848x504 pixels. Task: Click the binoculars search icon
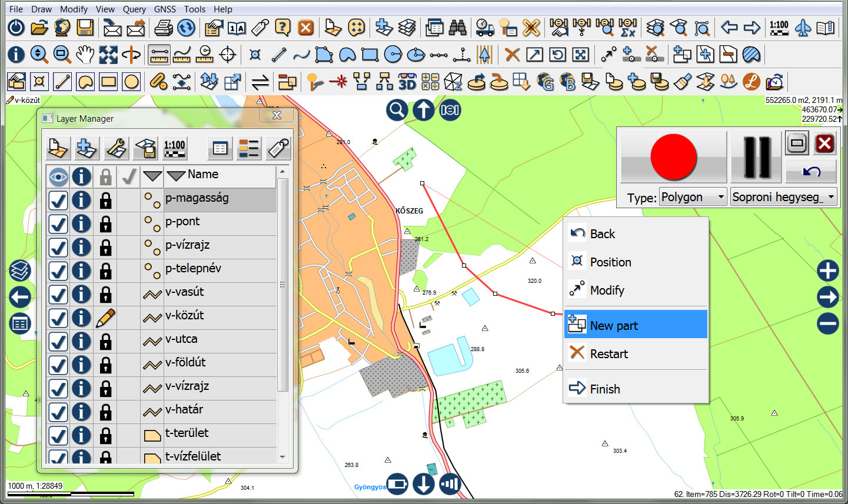tap(457, 28)
